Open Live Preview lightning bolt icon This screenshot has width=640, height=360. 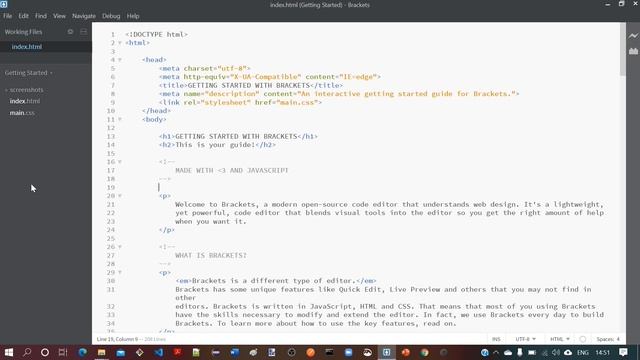click(x=633, y=36)
